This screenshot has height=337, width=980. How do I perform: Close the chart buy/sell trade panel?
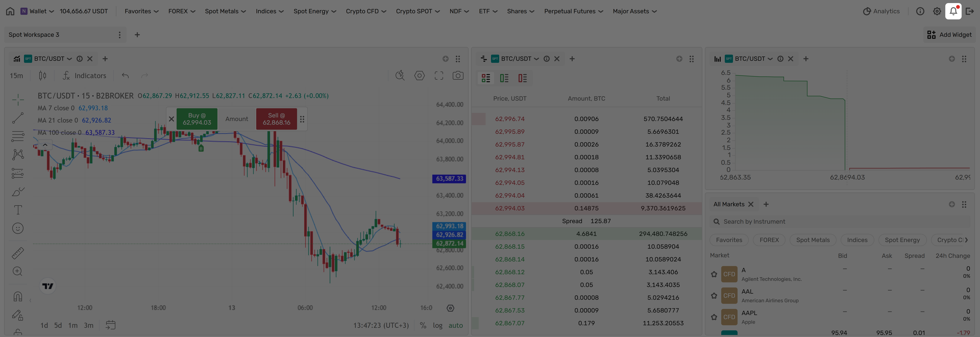(171, 119)
